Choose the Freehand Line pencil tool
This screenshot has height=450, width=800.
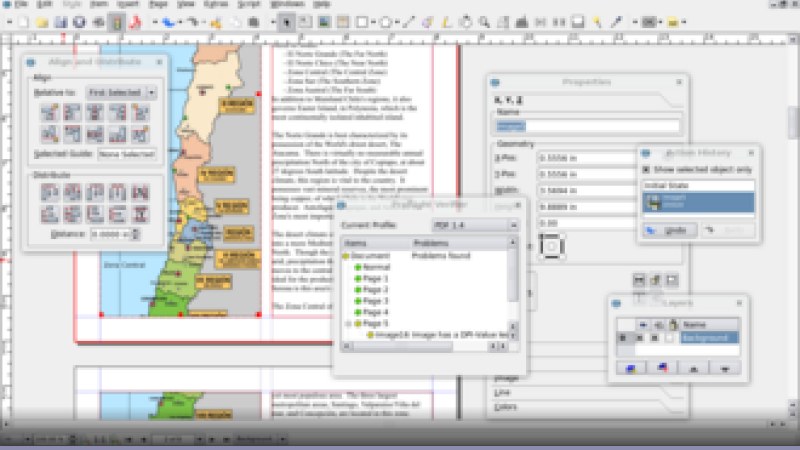click(x=446, y=22)
